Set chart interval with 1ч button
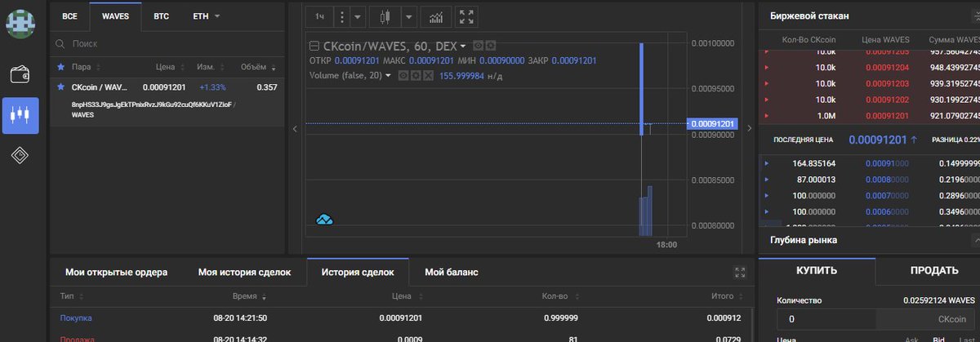The width and height of the screenshot is (980, 342). point(320,16)
